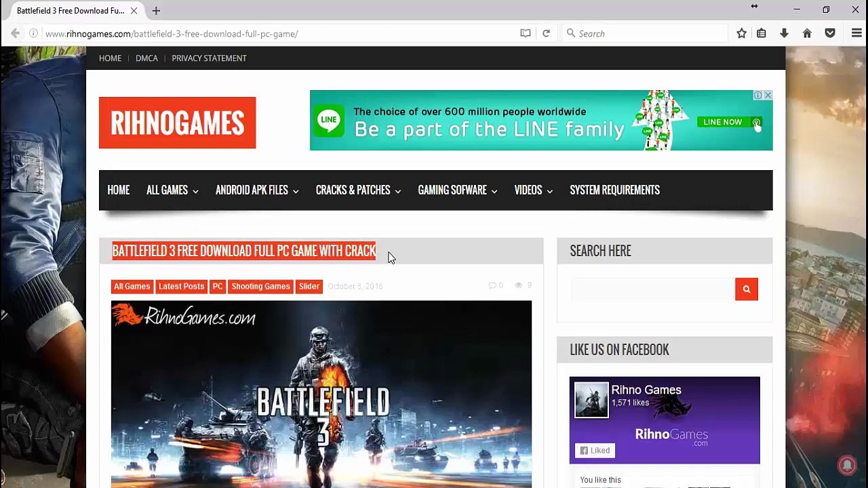Open the downloads arrow icon
This screenshot has height=488, width=868.
(784, 33)
